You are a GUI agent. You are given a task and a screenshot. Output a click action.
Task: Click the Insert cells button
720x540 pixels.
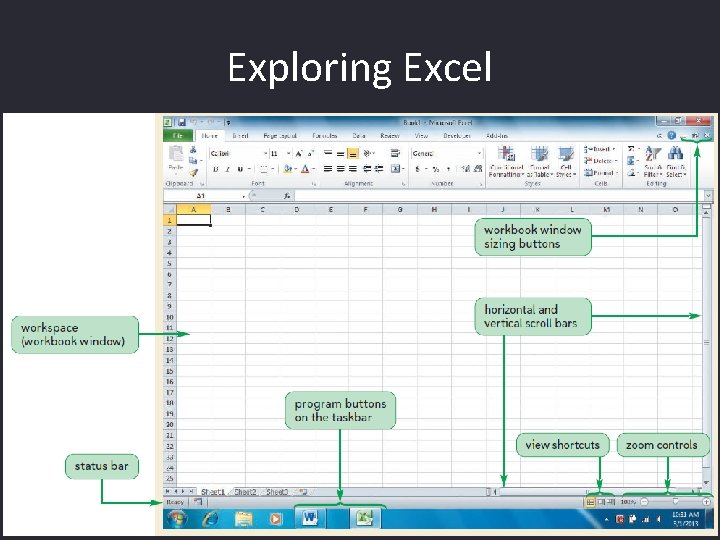600,149
